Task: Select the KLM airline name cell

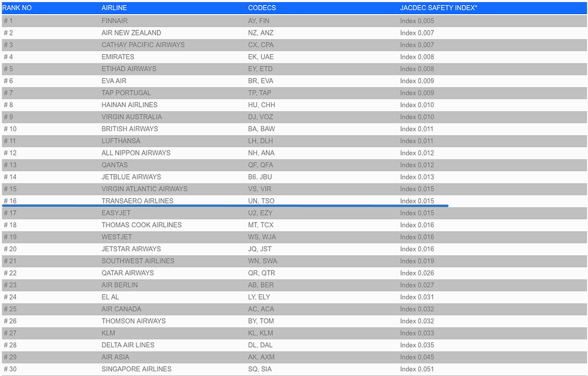Action: pos(108,333)
